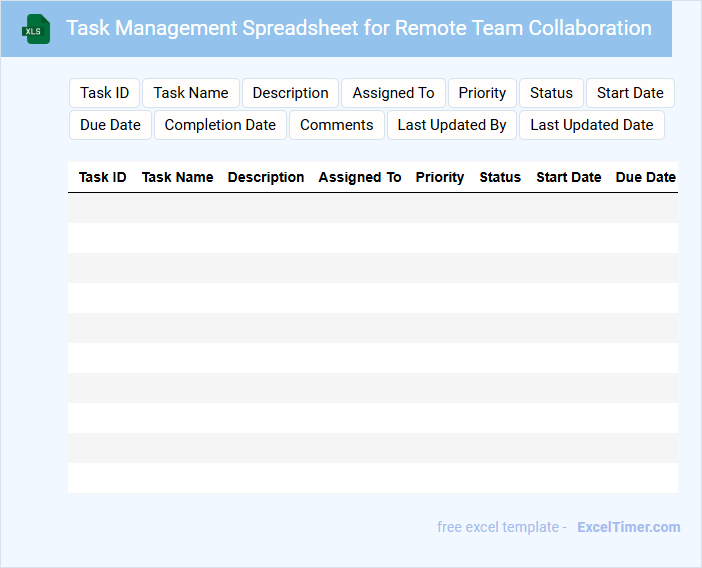Click the Task Name tag button
Screen dimensions: 702x568
[191, 93]
